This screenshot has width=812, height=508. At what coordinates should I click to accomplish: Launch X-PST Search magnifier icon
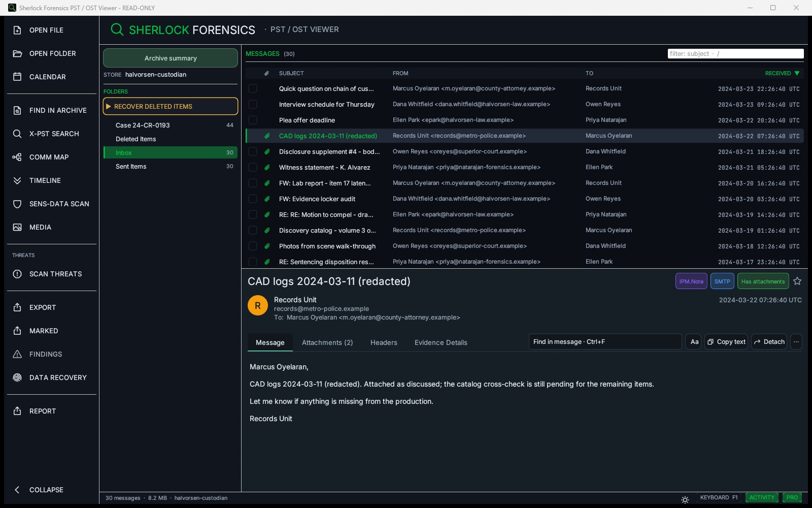[x=17, y=134]
